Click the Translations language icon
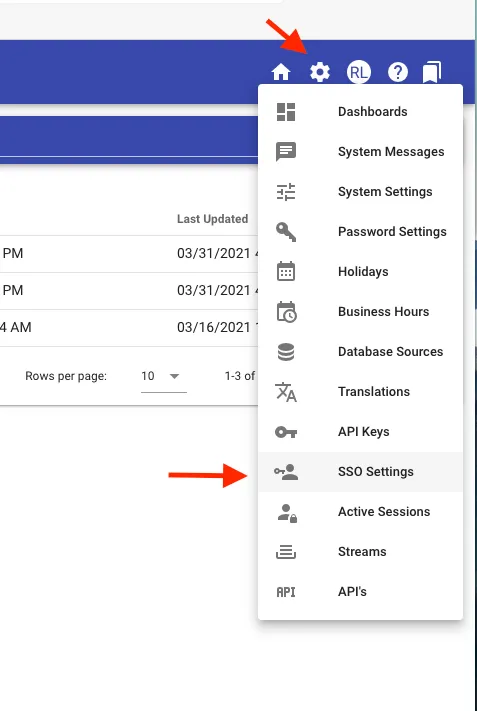 [286, 392]
